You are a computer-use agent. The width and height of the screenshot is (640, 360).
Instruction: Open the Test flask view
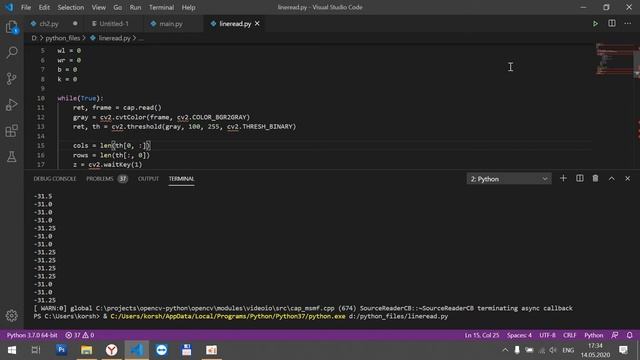[x=12, y=157]
